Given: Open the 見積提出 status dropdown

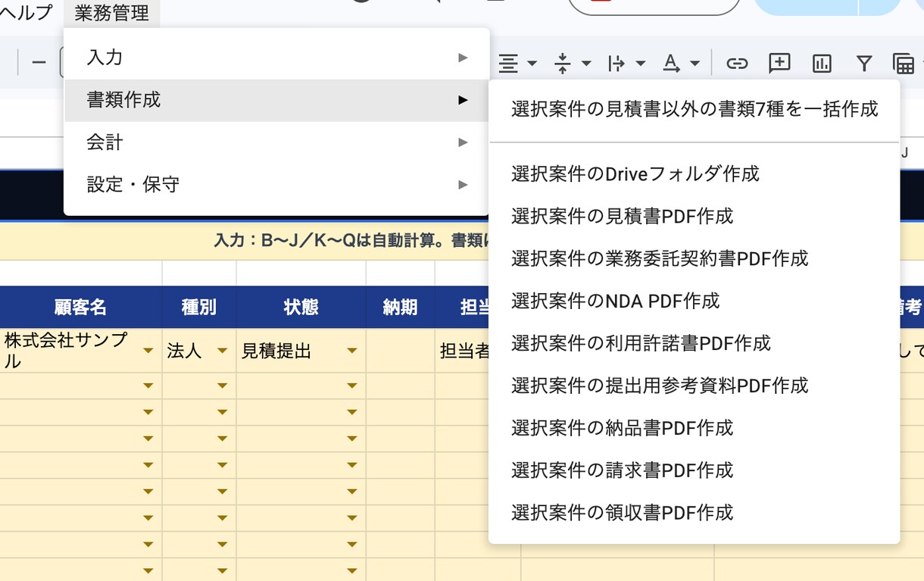Looking at the screenshot, I should pos(351,351).
